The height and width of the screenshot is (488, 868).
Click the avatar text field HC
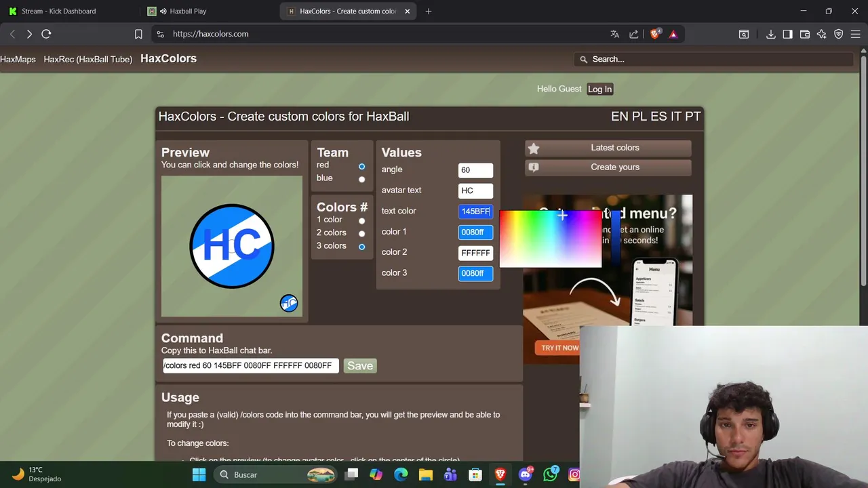(x=475, y=190)
